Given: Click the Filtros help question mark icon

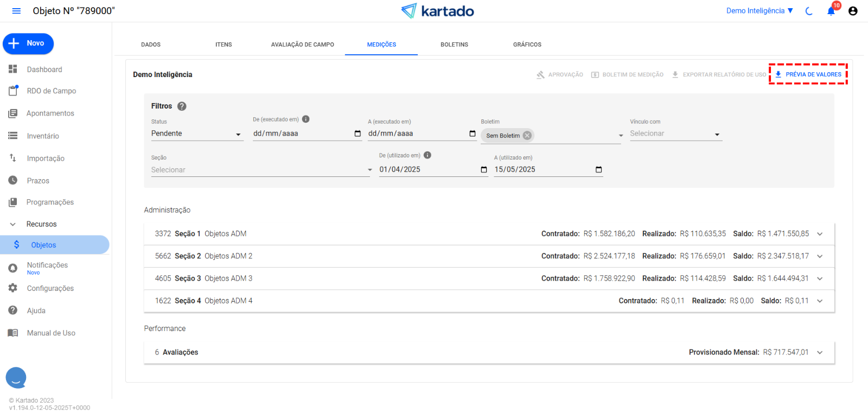Looking at the screenshot, I should point(182,106).
